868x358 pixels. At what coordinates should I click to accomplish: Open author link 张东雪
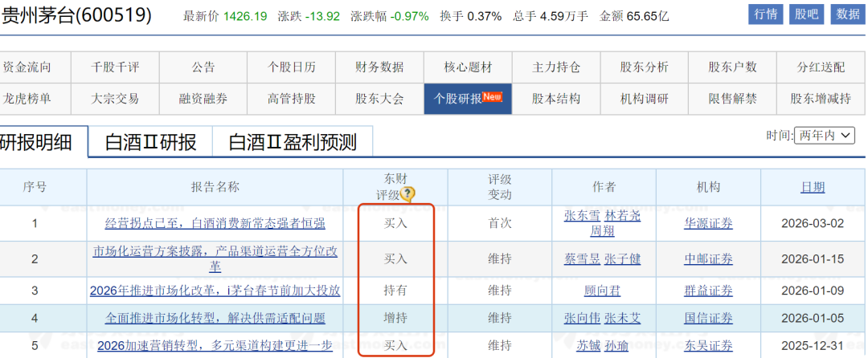click(x=582, y=215)
